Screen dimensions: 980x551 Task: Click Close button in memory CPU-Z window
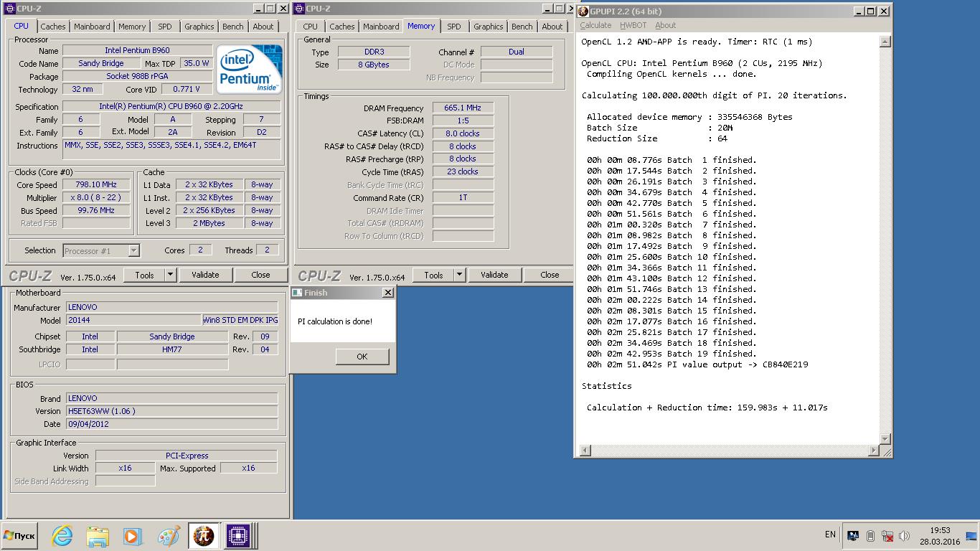[x=550, y=275]
